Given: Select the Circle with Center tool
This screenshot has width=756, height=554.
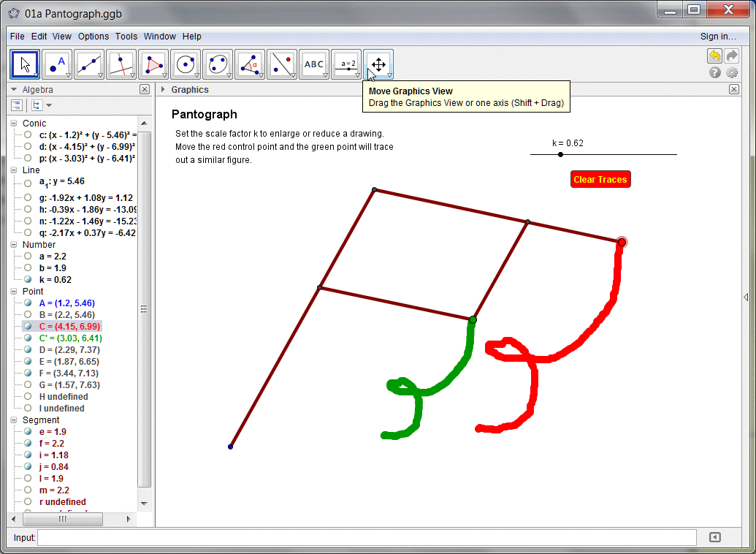Looking at the screenshot, I should [186, 64].
